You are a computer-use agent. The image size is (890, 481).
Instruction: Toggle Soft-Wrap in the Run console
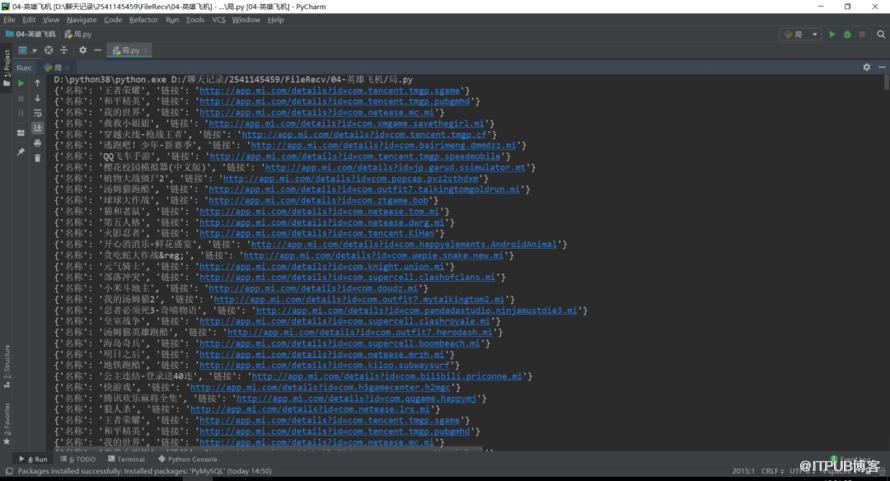(37, 112)
